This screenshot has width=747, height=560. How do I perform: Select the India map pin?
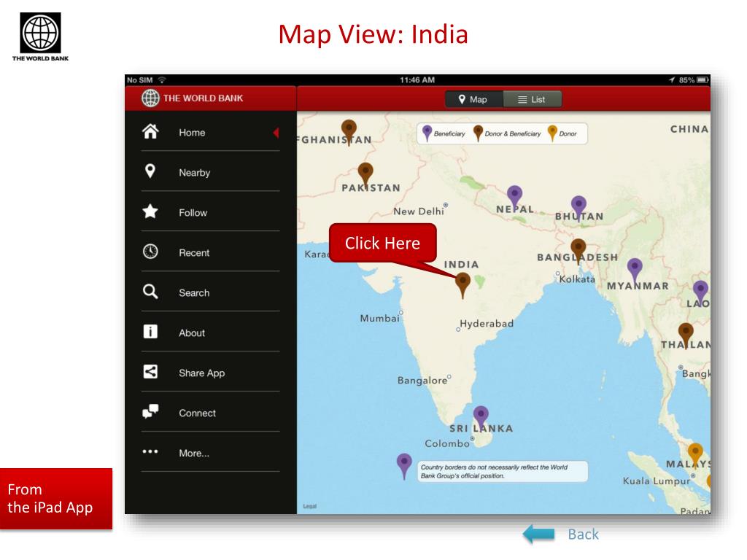(x=462, y=284)
